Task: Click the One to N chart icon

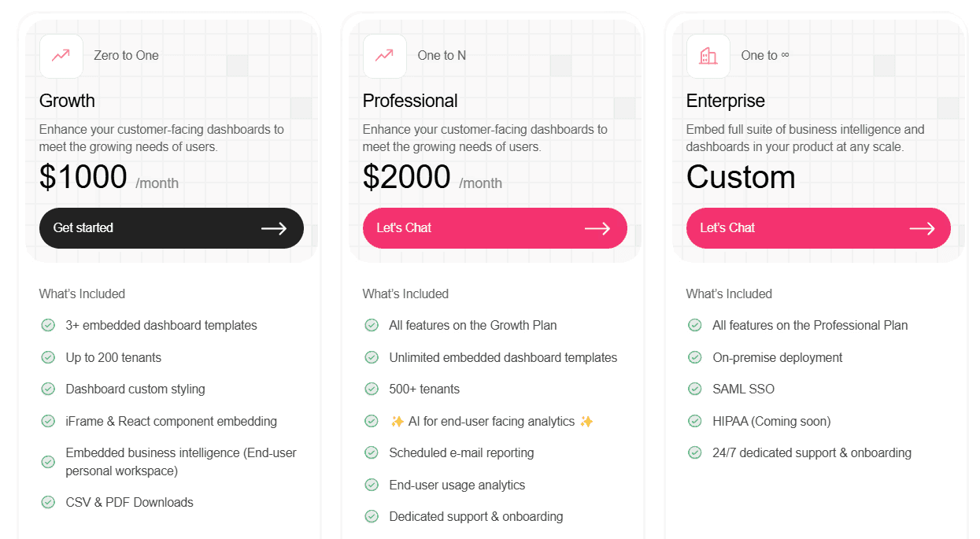Action: 384,56
